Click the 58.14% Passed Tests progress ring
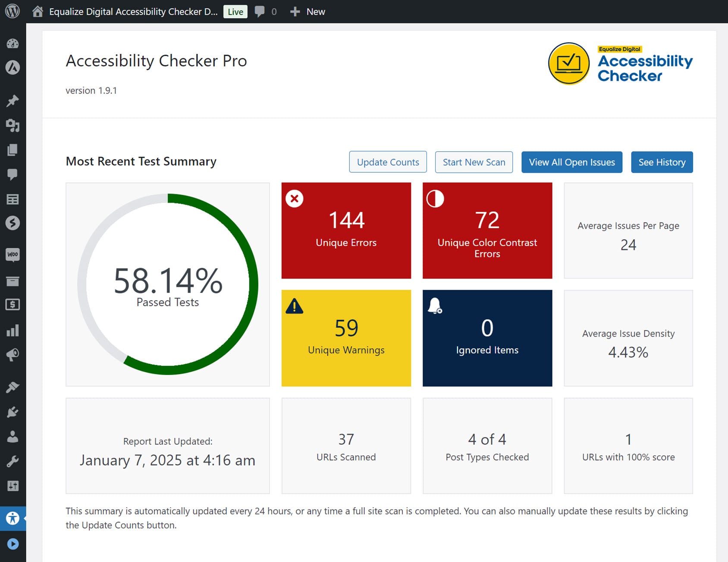The width and height of the screenshot is (728, 562). (168, 284)
